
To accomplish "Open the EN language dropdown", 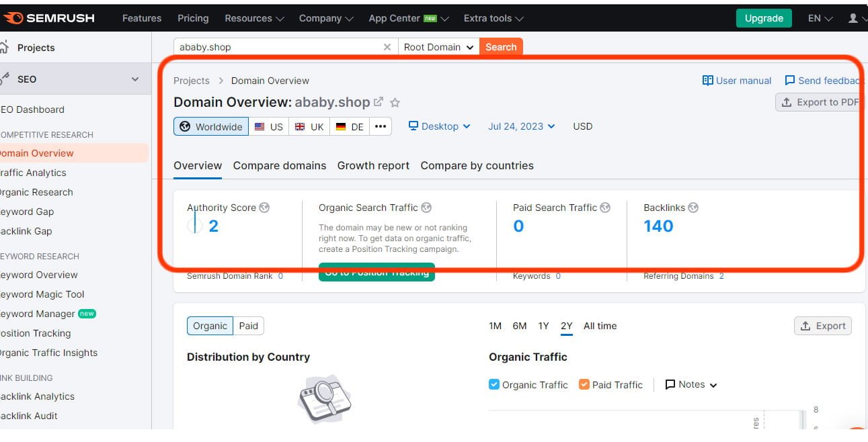I will pos(820,18).
